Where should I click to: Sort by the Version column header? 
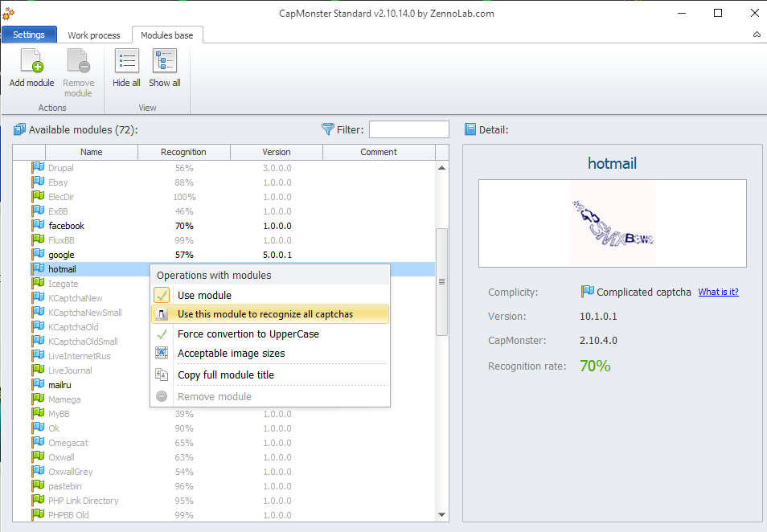(x=277, y=152)
